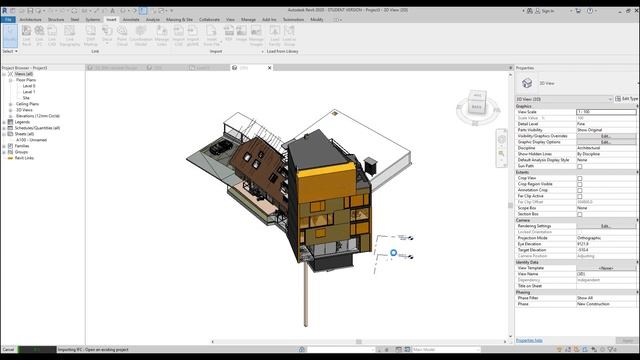Collapse the Floor Plans tree node
Screen dimensions: 640x360
click(x=11, y=80)
